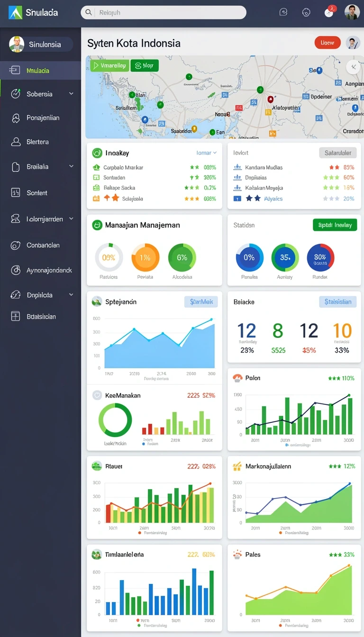The height and width of the screenshot is (637, 364).
Task: Click the notification bell with red badge
Action: [x=330, y=12]
